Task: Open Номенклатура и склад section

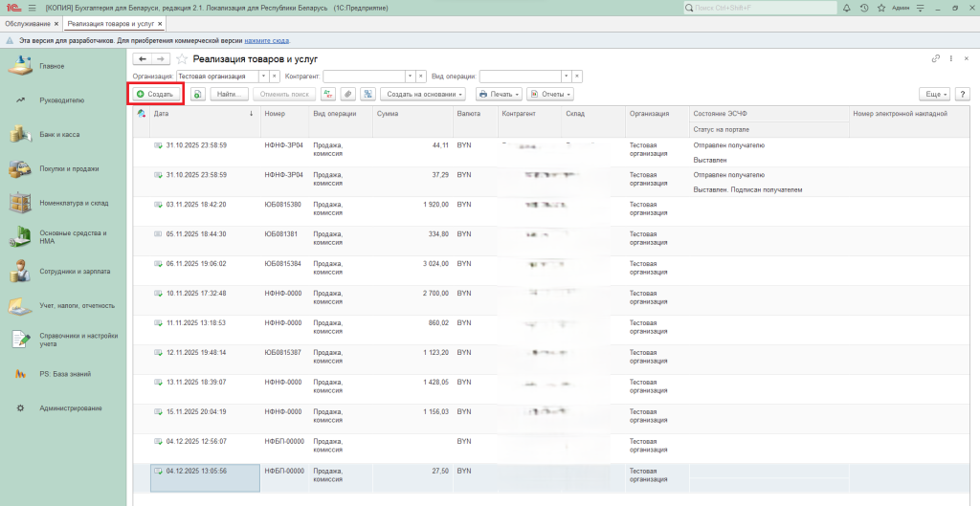Action: tap(72, 203)
